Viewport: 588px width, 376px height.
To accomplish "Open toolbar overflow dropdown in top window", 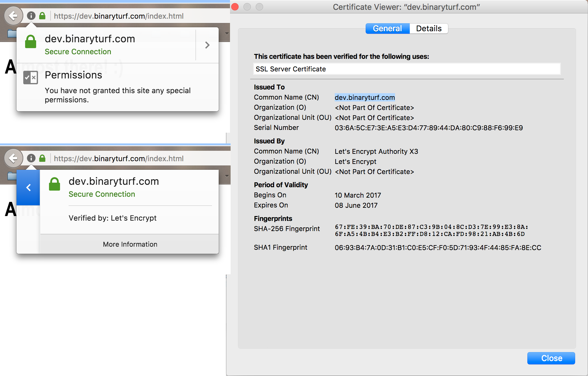I will [227, 33].
